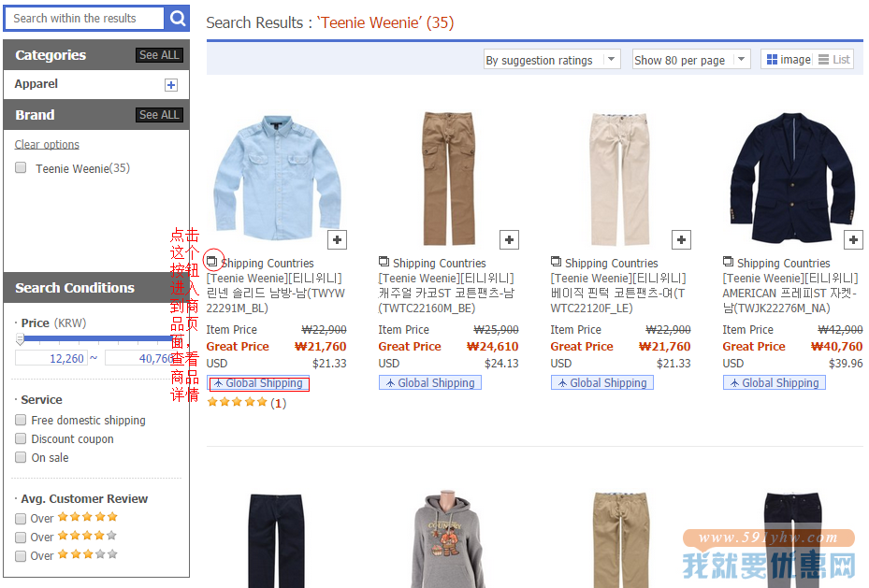Screen dimensions: 869x588
Task: Open quick-view plus icon on beige pants
Action: click(681, 239)
